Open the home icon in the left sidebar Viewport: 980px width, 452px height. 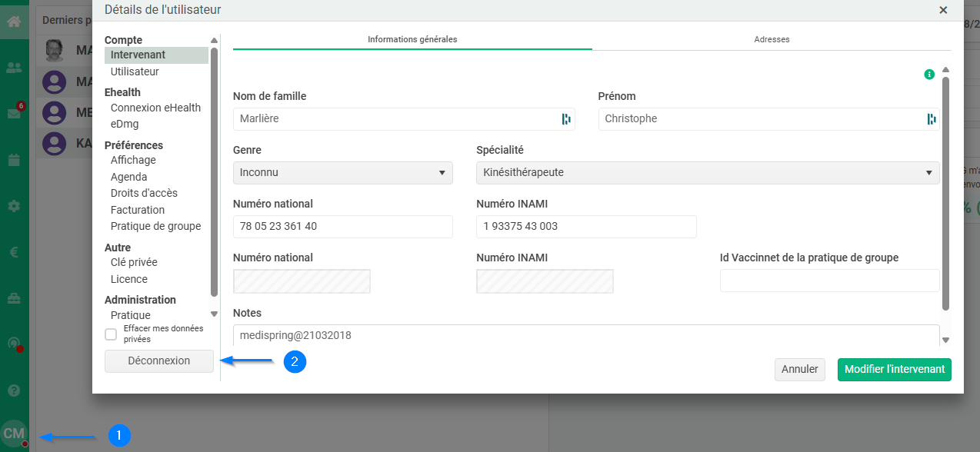tap(14, 21)
